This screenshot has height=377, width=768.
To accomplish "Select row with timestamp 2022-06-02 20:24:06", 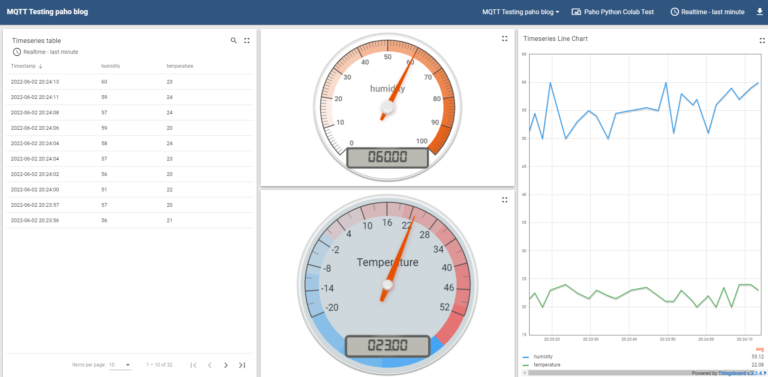I will point(130,128).
